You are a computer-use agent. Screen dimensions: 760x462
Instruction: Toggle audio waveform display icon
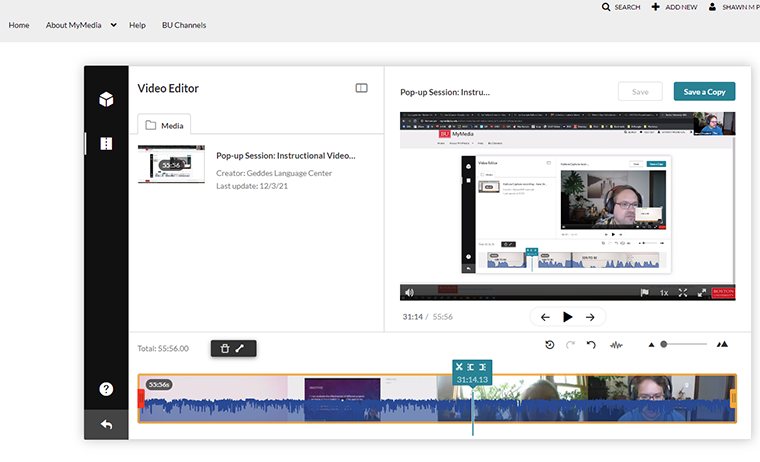pyautogui.click(x=616, y=345)
